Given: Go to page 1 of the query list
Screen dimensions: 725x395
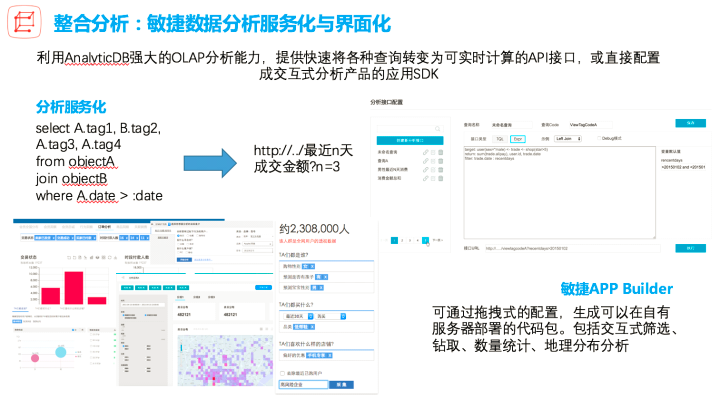Looking at the screenshot, I should (x=394, y=240).
